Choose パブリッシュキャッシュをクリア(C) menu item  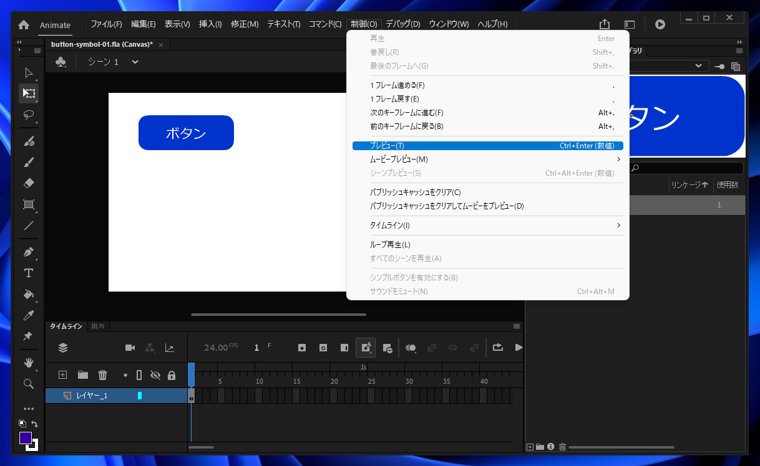(488, 193)
